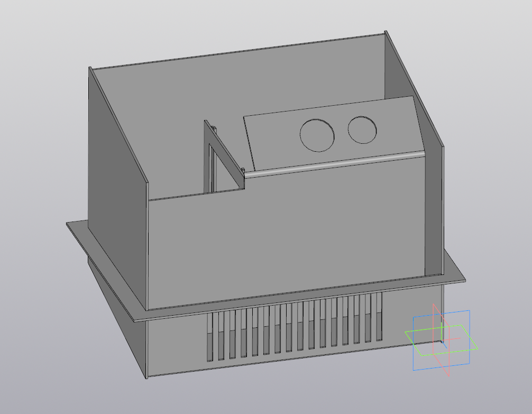Select the rounded bend below the inclined panel
Screen dimensions: 532x414
[335, 164]
